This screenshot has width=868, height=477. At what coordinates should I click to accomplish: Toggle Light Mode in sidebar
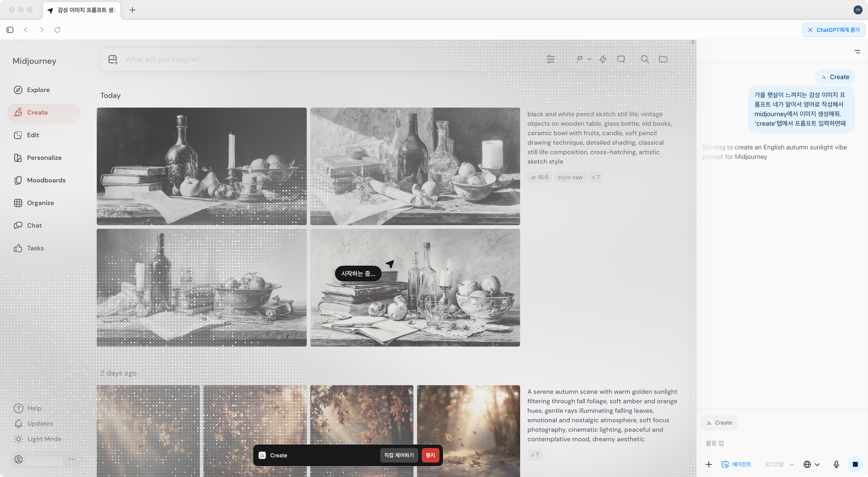pyautogui.click(x=38, y=439)
